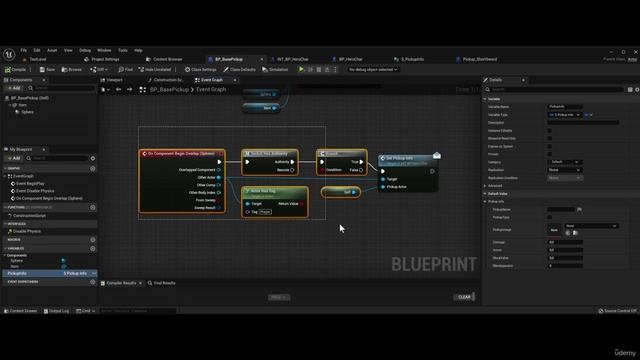Screen dimensions: 640x360
Task: Click the Simulation toolbar icon
Action: tap(275, 69)
